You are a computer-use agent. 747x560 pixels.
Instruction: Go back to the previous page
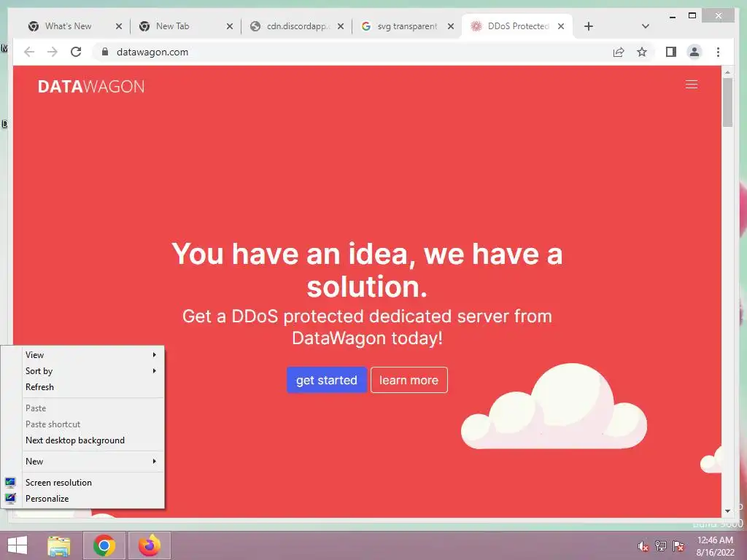point(29,52)
